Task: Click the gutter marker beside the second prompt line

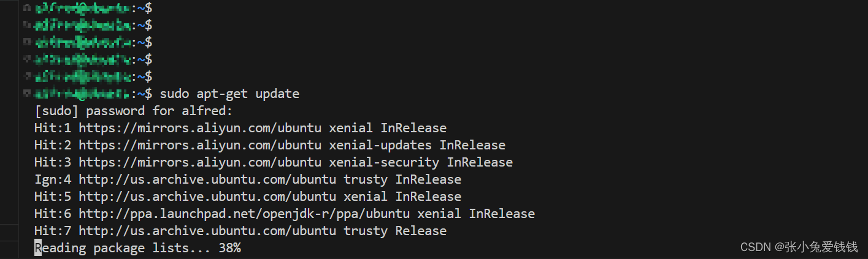Action: coord(26,25)
